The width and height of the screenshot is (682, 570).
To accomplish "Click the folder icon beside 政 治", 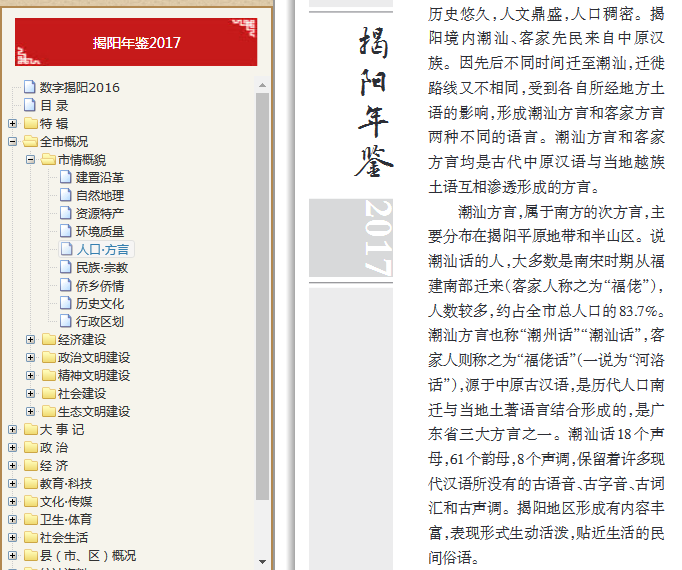I will (30, 447).
